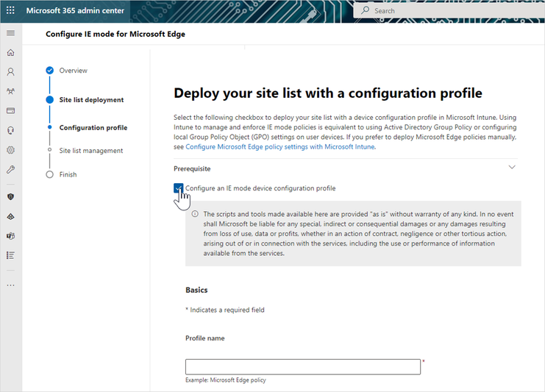The image size is (545, 392).
Task: Open the Billing card icon
Action: coord(11,111)
